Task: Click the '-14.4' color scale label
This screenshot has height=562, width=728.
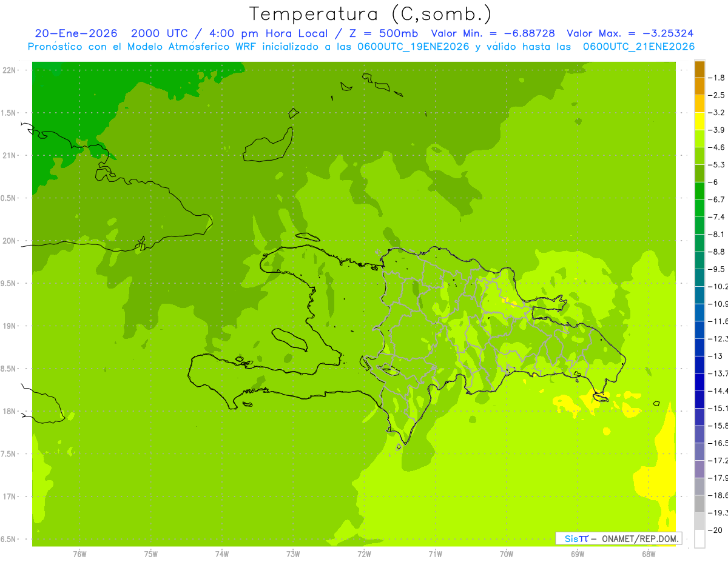Action: (718, 390)
